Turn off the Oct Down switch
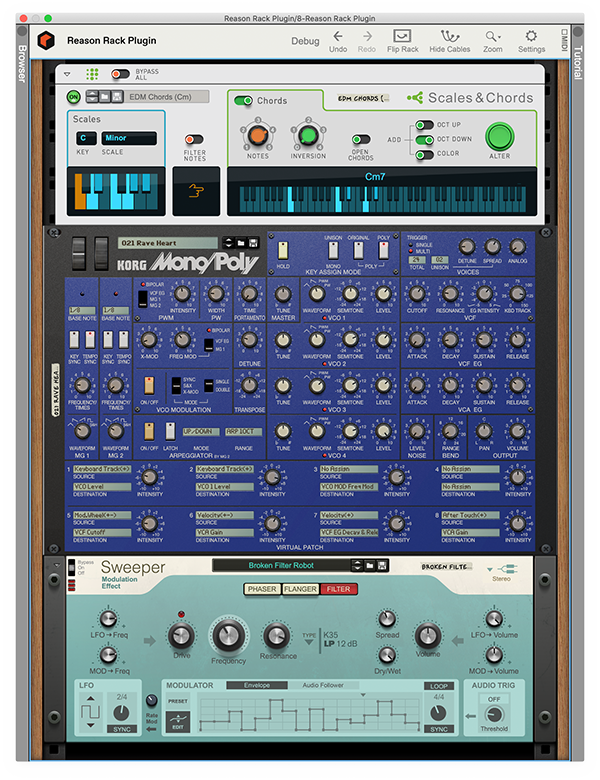The width and height of the screenshot is (600, 780). click(x=424, y=139)
